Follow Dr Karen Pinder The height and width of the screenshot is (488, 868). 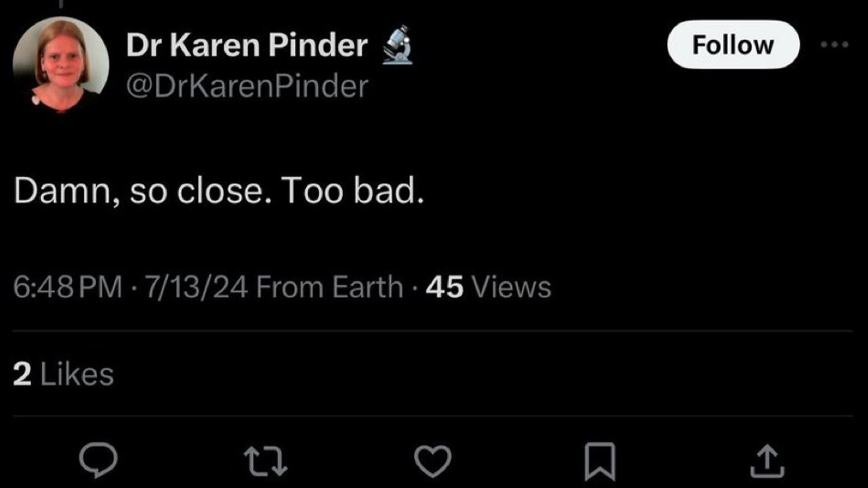(x=733, y=44)
